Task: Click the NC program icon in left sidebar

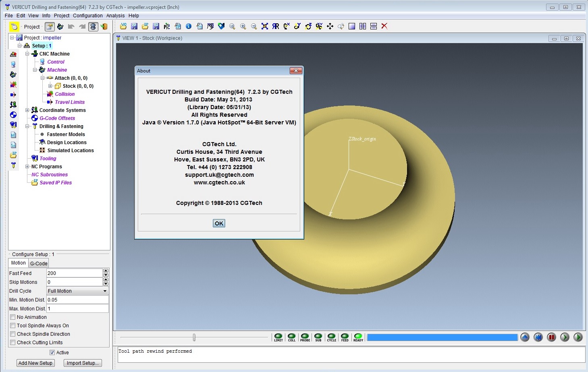Action: (x=13, y=135)
